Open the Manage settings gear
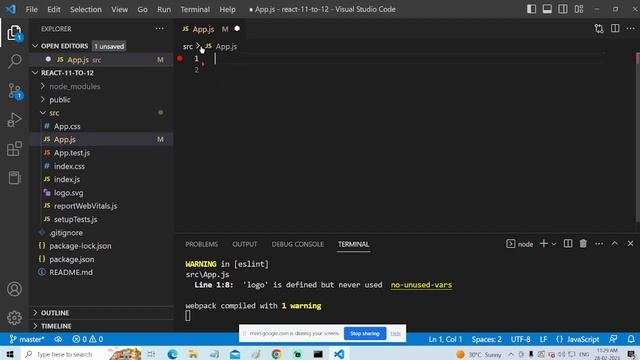The image size is (640, 360). (14, 318)
